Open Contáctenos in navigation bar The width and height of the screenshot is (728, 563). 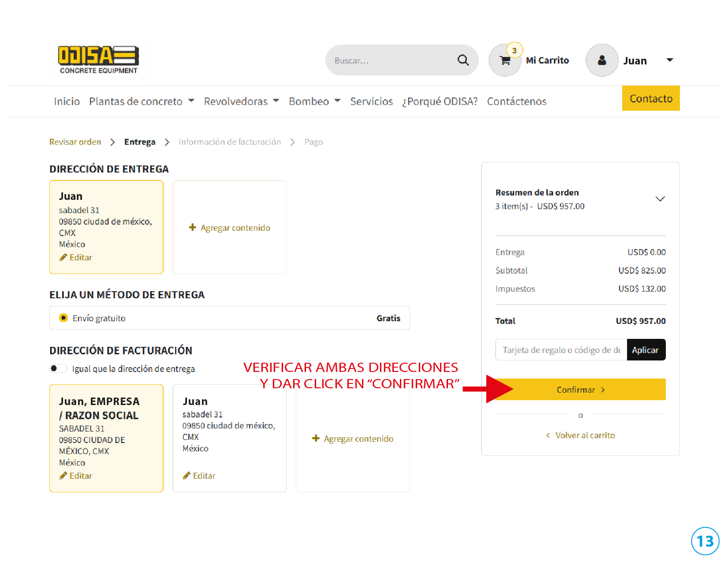point(517,101)
